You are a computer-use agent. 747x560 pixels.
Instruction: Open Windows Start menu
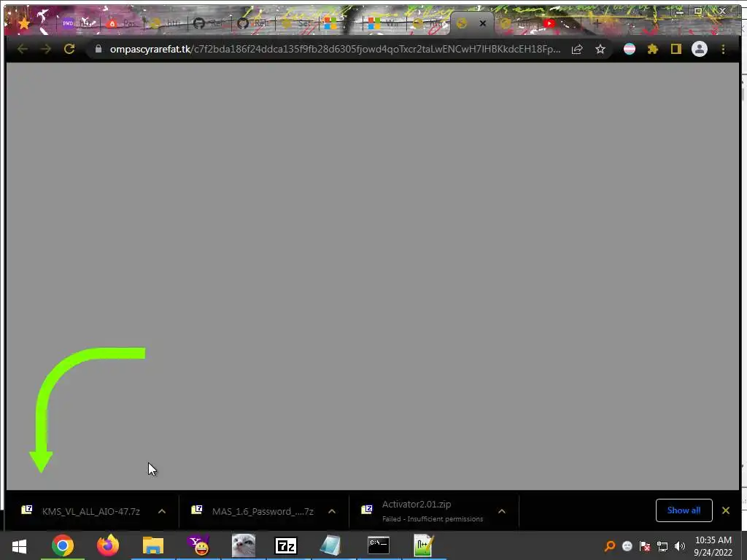click(19, 546)
